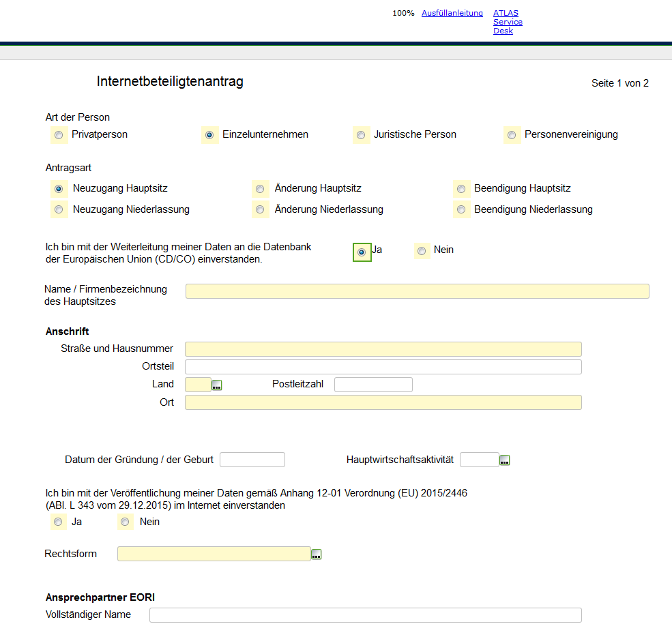The image size is (672, 624).
Task: Focus the Postleitzahl input field
Action: [x=373, y=385]
